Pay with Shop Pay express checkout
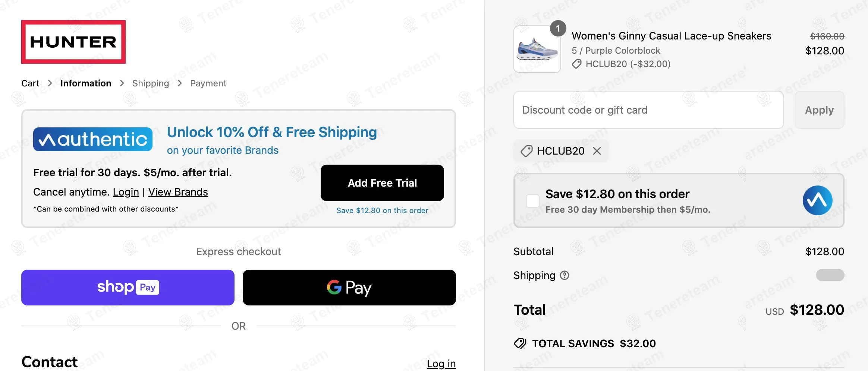Image resolution: width=868 pixels, height=371 pixels. [x=128, y=288]
